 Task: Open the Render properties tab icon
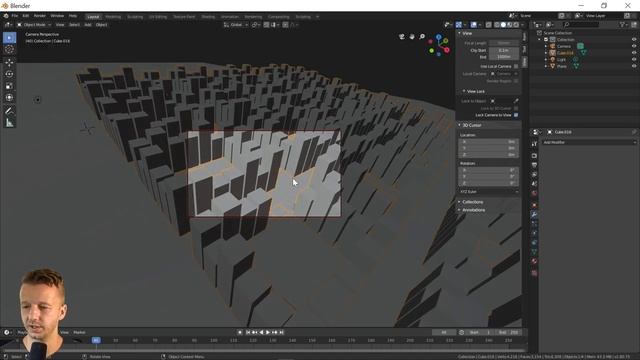click(x=534, y=156)
